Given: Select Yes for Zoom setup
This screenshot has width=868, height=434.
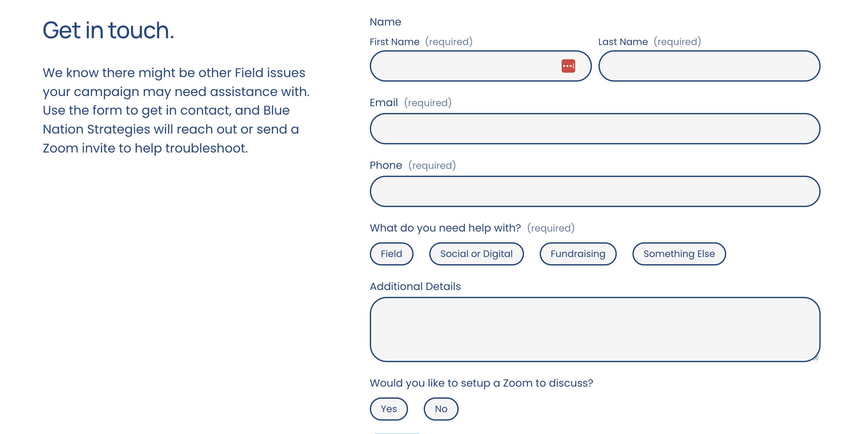Looking at the screenshot, I should (x=388, y=409).
